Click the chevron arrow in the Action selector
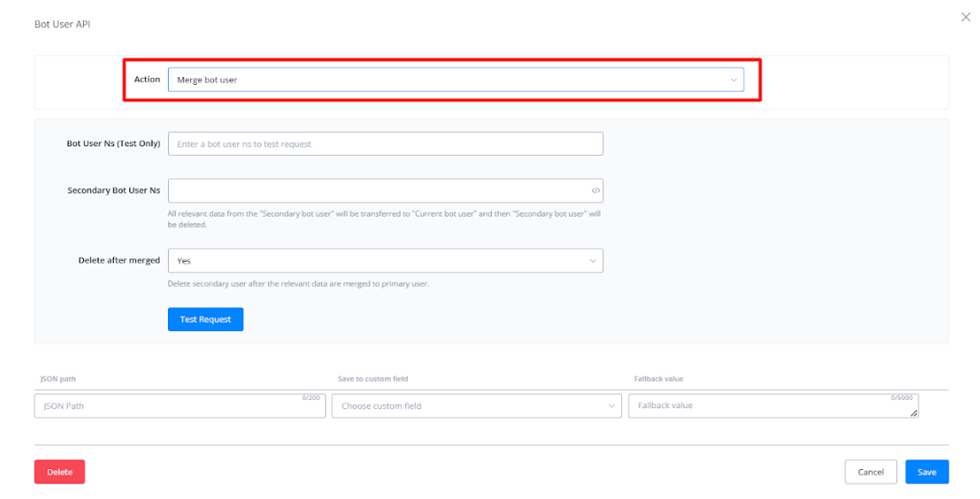Image resolution: width=980 pixels, height=499 pixels. pos(733,80)
